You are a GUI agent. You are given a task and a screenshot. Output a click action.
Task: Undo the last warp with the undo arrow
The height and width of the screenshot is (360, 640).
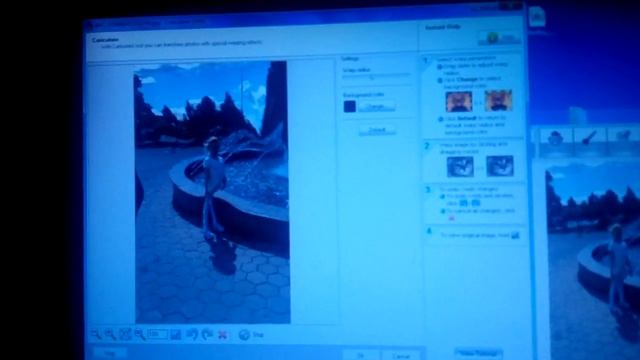[192, 335]
